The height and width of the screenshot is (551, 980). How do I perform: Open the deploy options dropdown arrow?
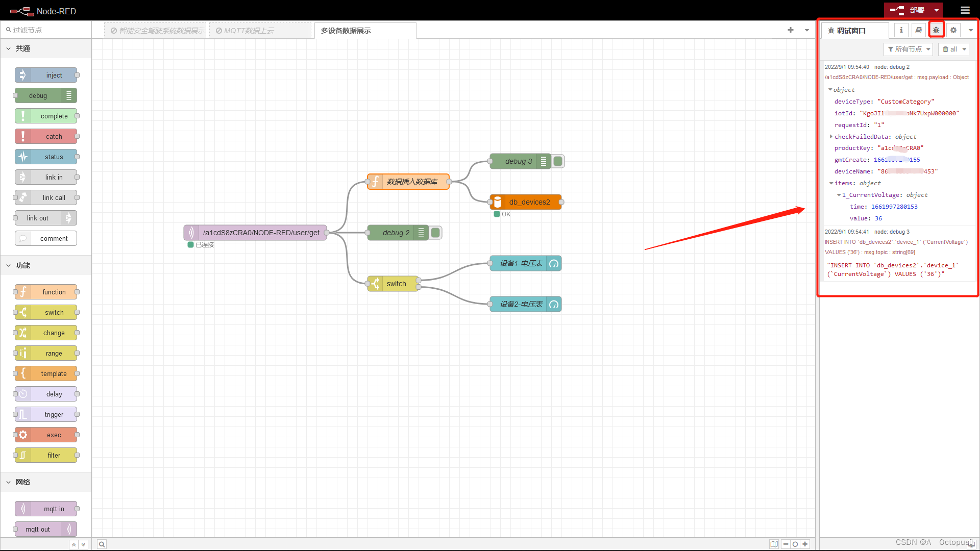[x=937, y=10]
